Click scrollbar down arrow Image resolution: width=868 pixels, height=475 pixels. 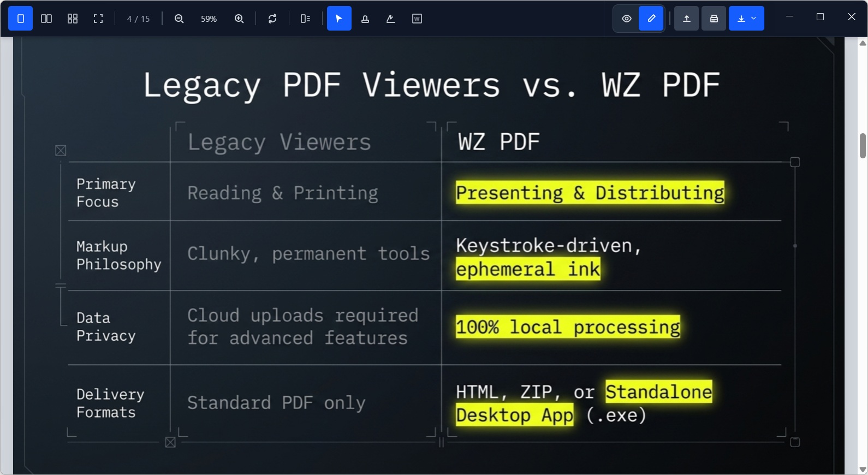(x=863, y=470)
